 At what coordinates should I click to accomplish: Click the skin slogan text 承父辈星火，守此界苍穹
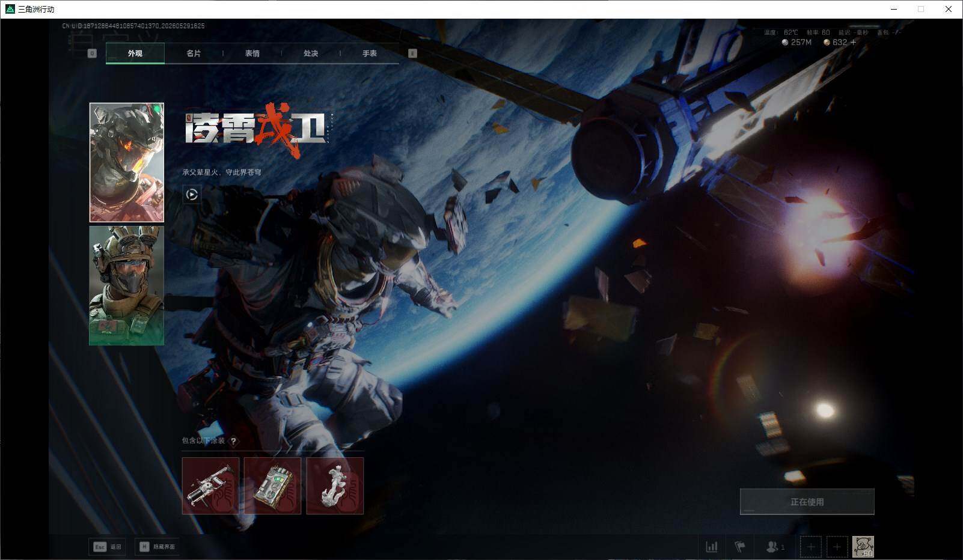[222, 172]
